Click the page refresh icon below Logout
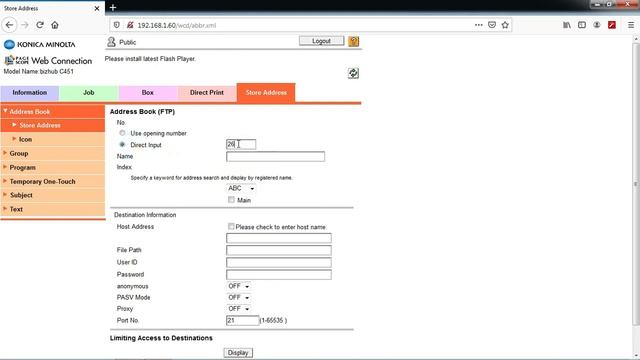The height and width of the screenshot is (360, 640). tap(353, 73)
